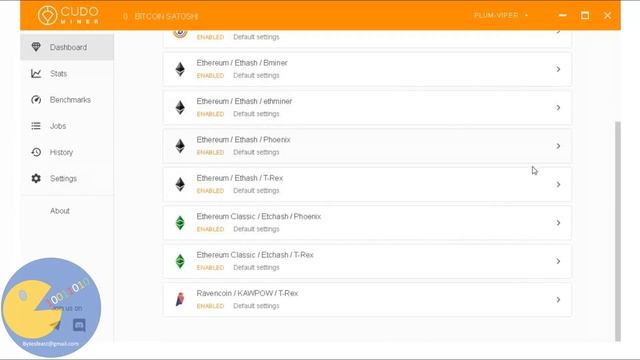Select Jobs in the sidebar
Screen dimensions: 640x360
pyautogui.click(x=67, y=126)
